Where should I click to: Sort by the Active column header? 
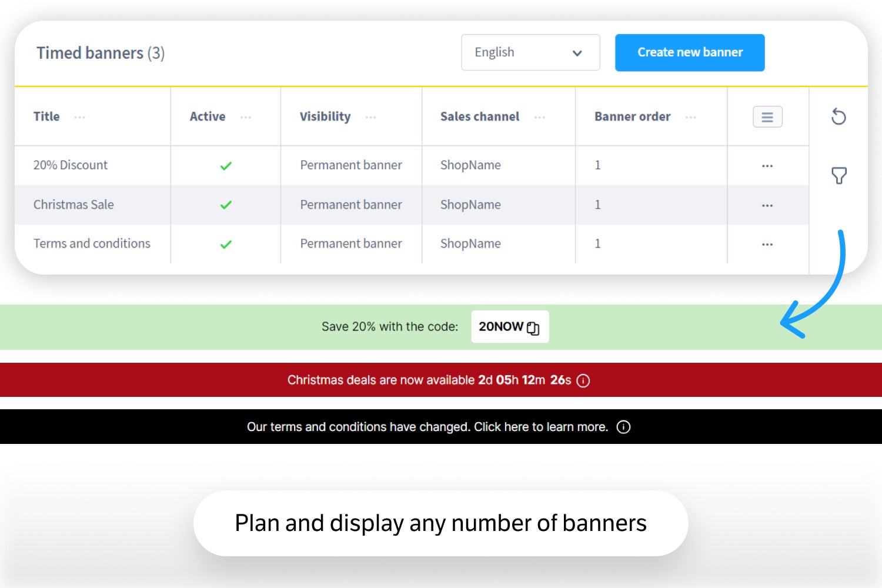coord(208,116)
